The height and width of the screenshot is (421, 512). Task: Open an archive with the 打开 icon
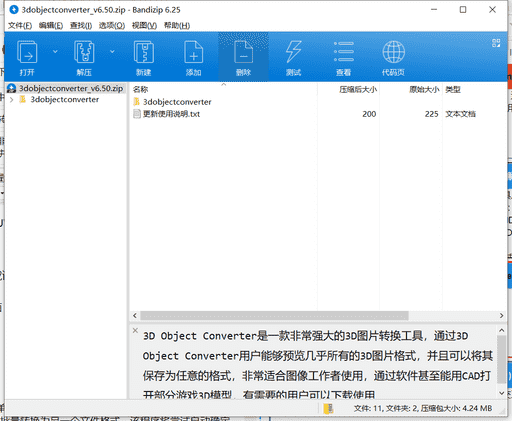(x=27, y=57)
